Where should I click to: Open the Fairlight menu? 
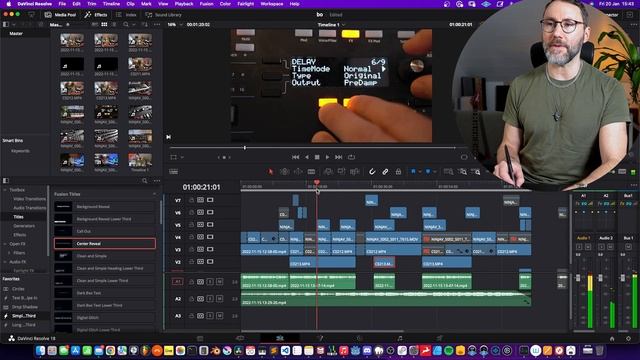click(246, 4)
